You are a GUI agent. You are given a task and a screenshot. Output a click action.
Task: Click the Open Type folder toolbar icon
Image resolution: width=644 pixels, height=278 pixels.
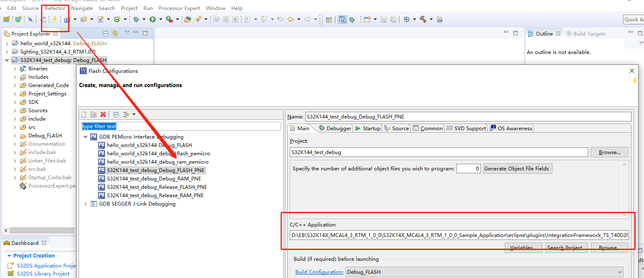point(188,19)
